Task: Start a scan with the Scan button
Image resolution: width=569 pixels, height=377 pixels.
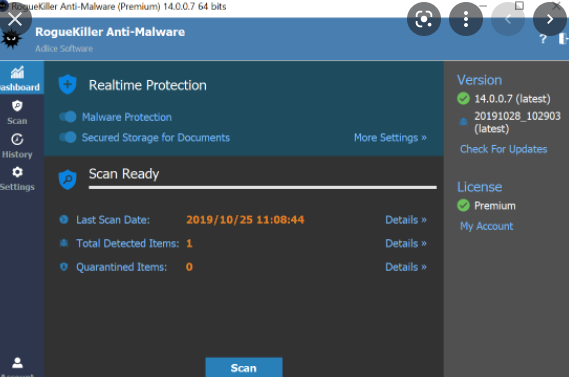Action: pos(244,367)
